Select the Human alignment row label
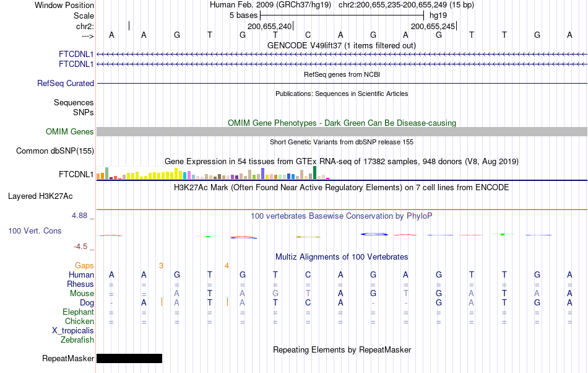588x373 pixels. click(81, 274)
